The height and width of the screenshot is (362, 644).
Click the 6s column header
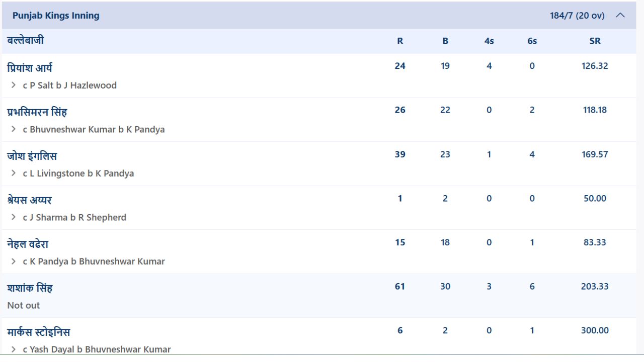point(532,41)
